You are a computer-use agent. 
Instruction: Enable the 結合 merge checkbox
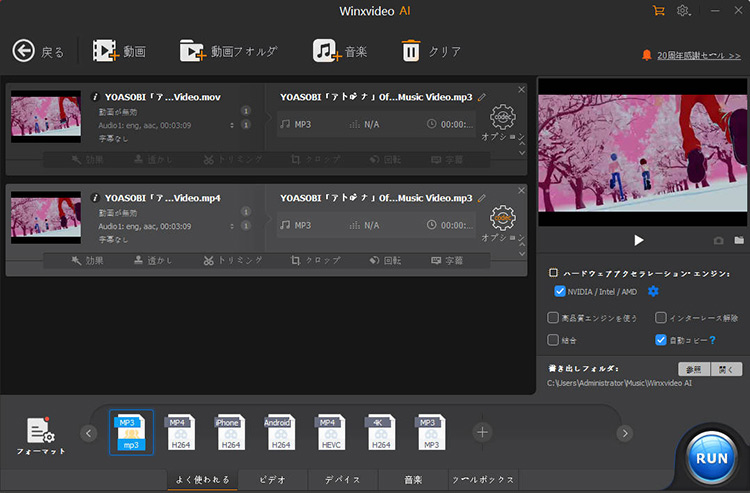pyautogui.click(x=553, y=340)
